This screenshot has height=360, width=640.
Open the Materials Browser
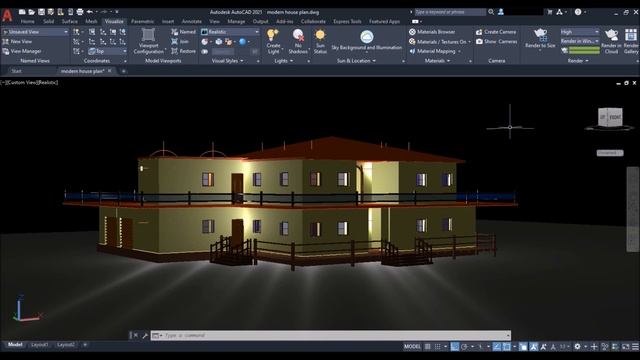click(432, 31)
